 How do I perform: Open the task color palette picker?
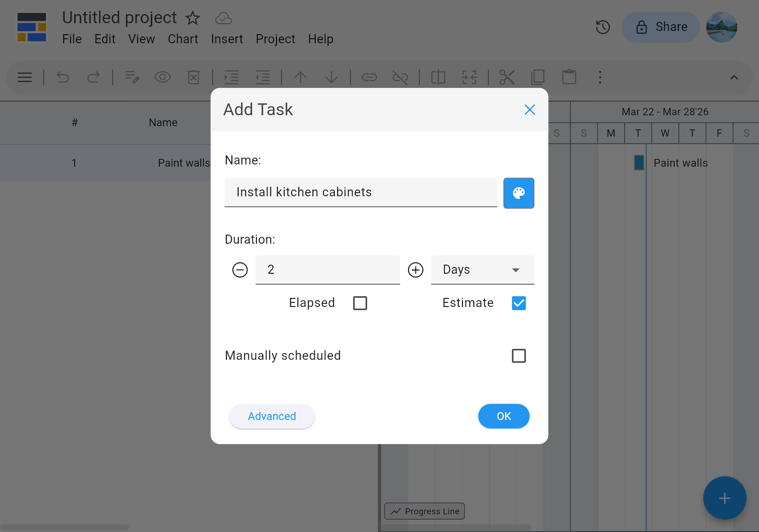pyautogui.click(x=518, y=193)
